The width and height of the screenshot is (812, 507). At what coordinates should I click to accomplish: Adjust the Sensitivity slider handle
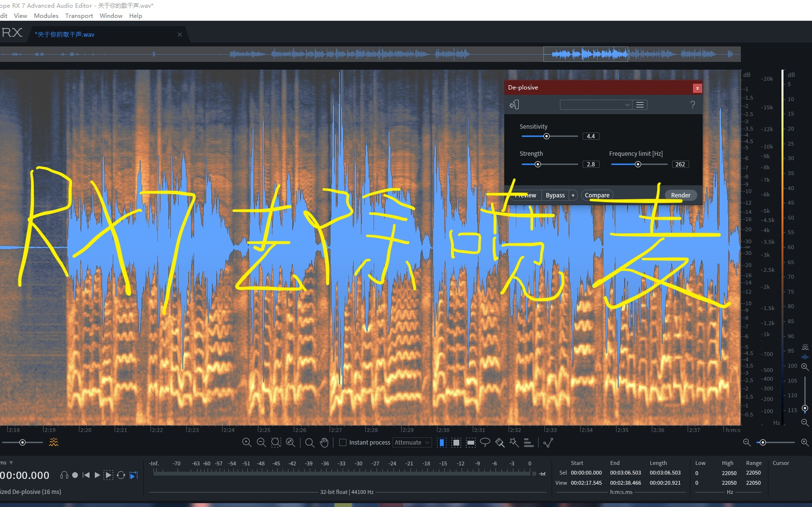(546, 136)
